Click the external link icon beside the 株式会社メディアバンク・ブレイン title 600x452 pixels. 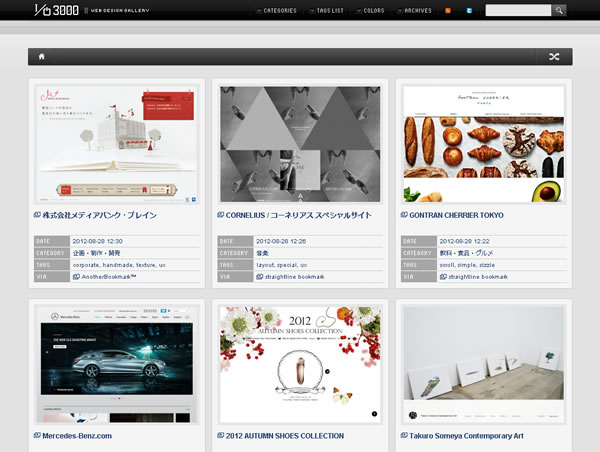tap(37, 215)
